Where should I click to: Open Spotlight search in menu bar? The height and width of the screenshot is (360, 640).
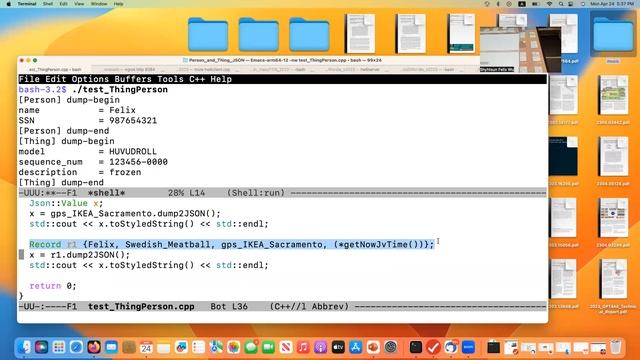tap(561, 4)
